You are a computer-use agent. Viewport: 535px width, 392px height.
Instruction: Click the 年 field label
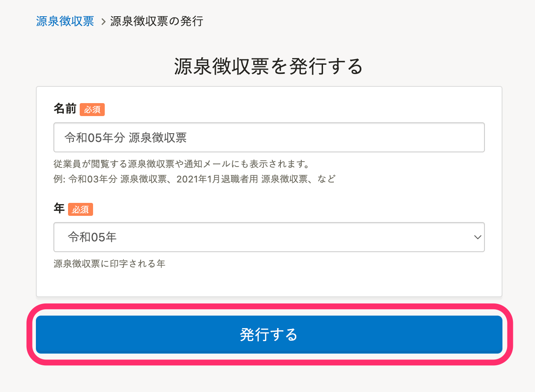[58, 209]
